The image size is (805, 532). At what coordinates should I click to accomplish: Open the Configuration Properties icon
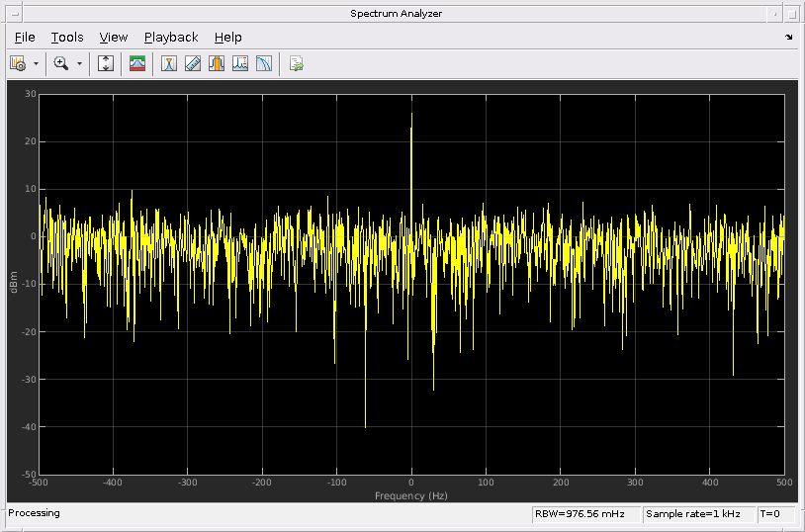(18, 63)
